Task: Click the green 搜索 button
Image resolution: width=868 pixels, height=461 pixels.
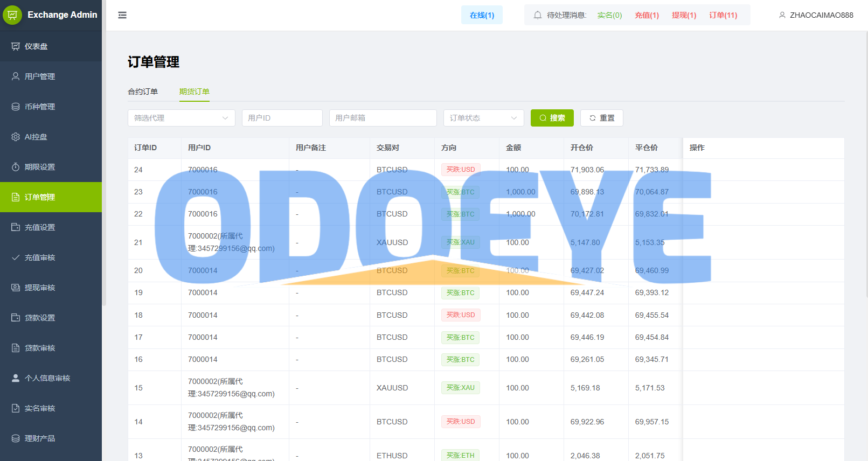Action: (552, 118)
